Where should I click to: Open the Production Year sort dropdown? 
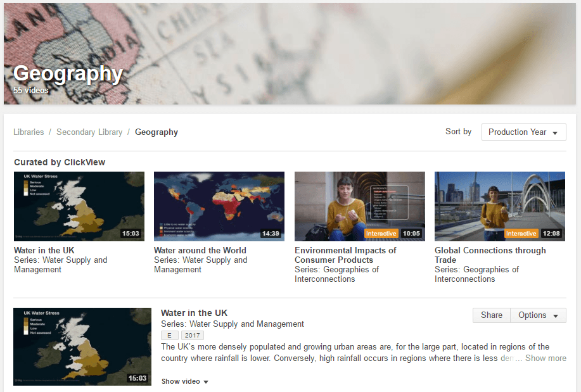(x=523, y=132)
